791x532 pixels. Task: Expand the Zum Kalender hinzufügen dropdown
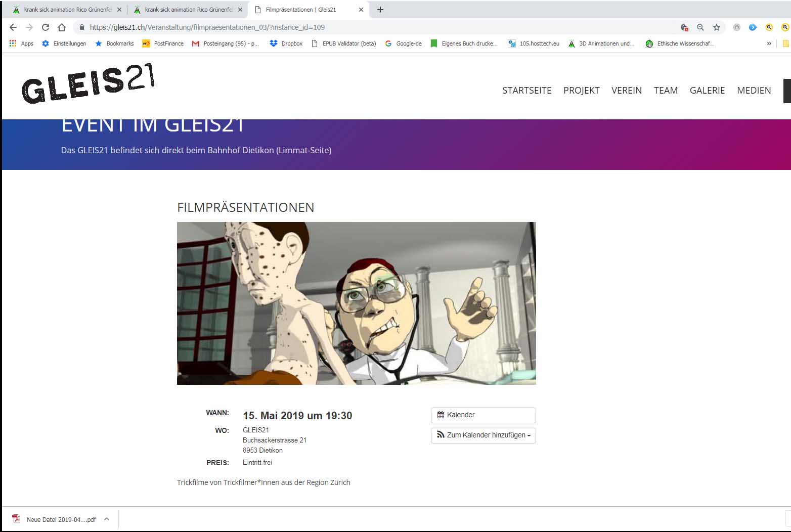click(x=483, y=435)
